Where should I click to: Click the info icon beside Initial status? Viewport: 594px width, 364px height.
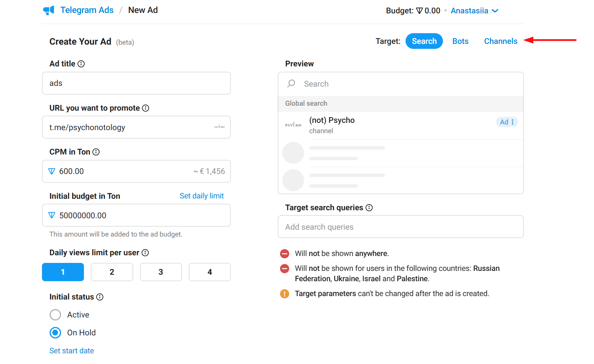point(100,297)
